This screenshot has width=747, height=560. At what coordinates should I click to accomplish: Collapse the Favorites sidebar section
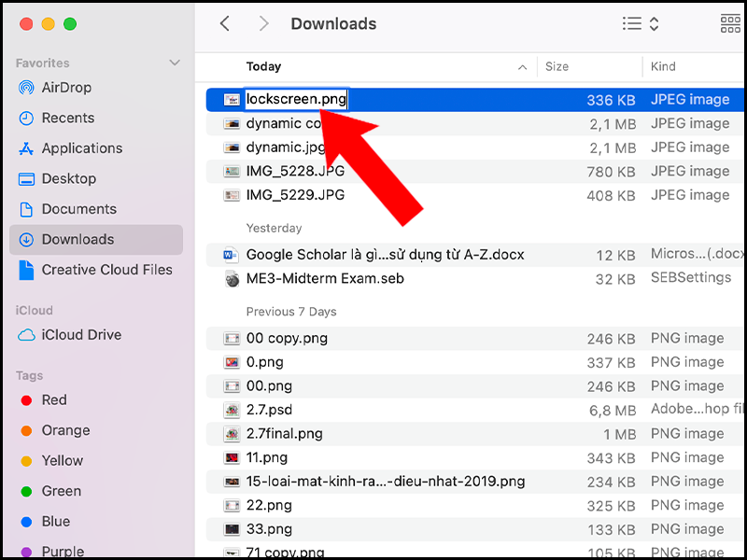(x=174, y=63)
